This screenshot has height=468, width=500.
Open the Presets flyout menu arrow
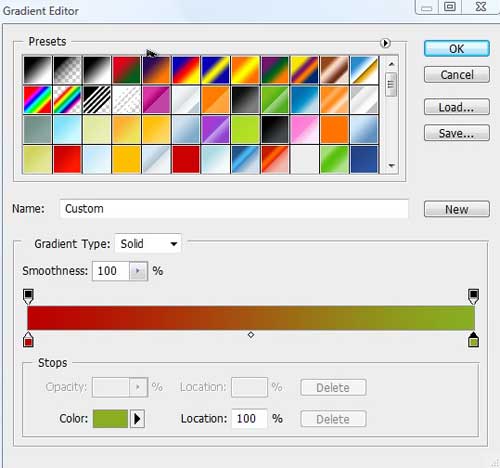[x=385, y=43]
